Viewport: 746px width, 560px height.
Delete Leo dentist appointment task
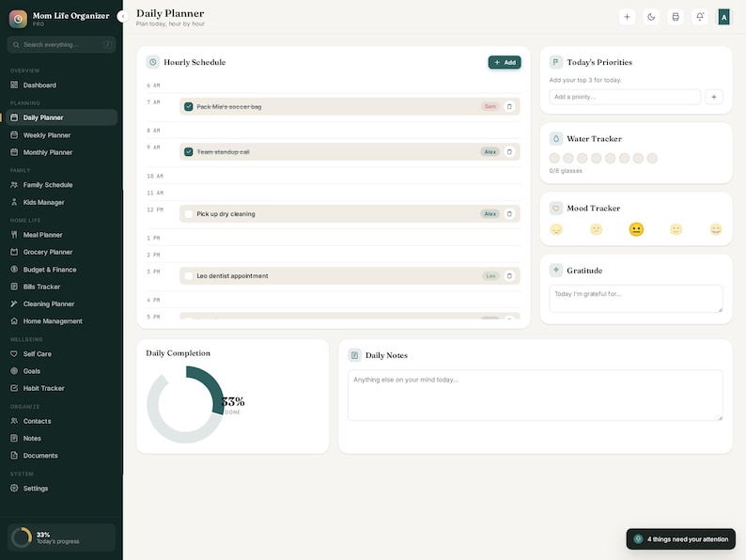click(x=509, y=276)
